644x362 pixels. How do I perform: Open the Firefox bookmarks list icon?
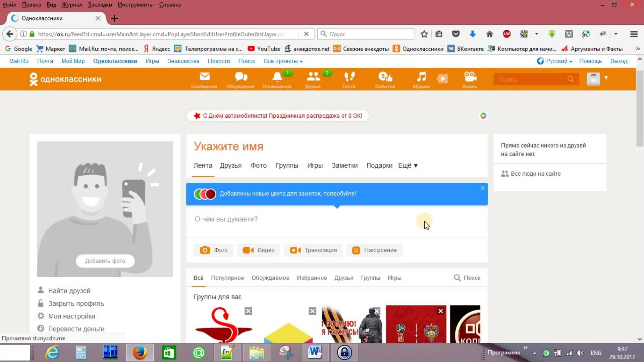coord(439,34)
